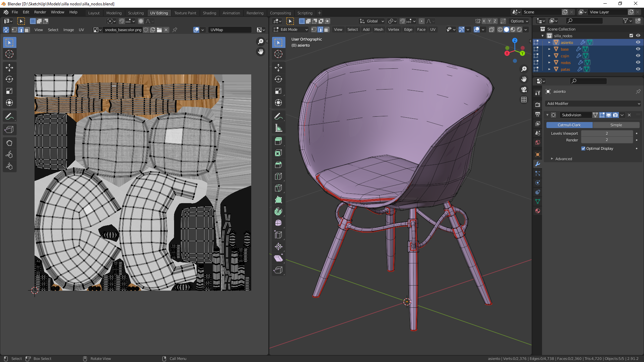Open the Add Modifier dropdown

[x=593, y=104]
